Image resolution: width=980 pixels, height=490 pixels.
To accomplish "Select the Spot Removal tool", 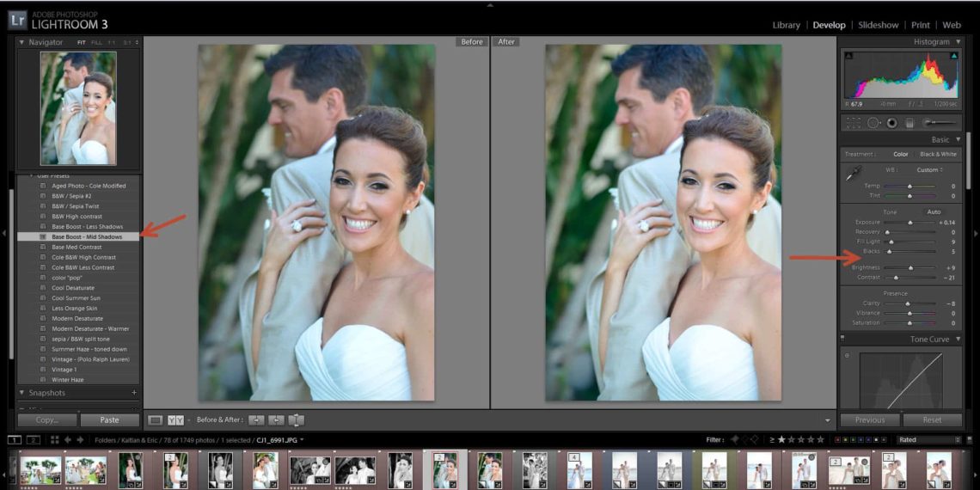I will (x=873, y=123).
